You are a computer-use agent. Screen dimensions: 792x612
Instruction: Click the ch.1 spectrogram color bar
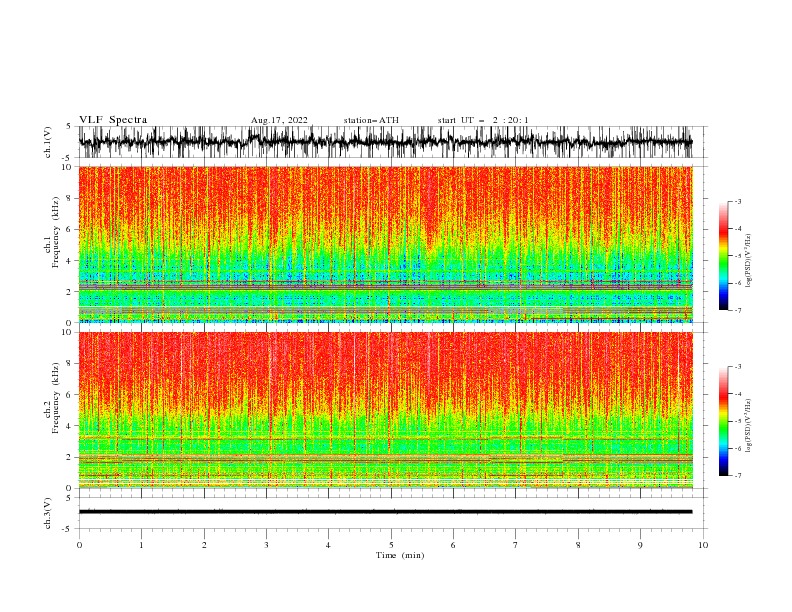(x=724, y=256)
